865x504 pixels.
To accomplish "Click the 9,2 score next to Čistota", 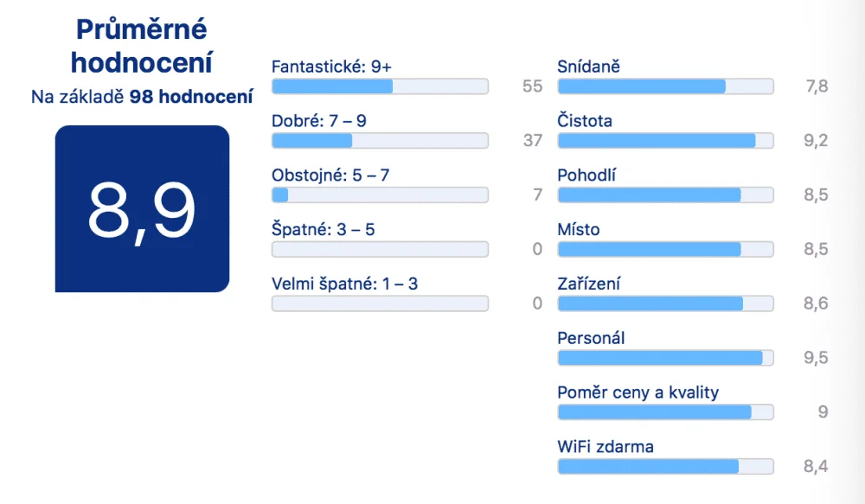I will click(x=816, y=141).
